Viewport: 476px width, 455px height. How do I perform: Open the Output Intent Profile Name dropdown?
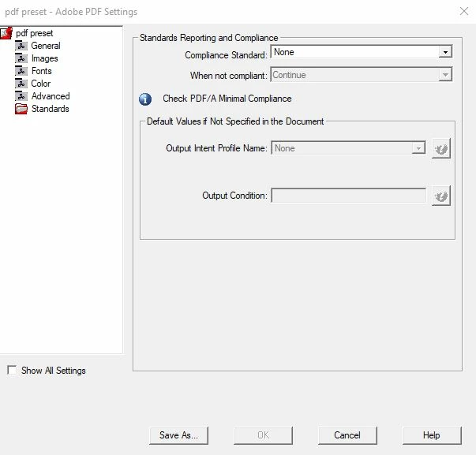(x=348, y=148)
